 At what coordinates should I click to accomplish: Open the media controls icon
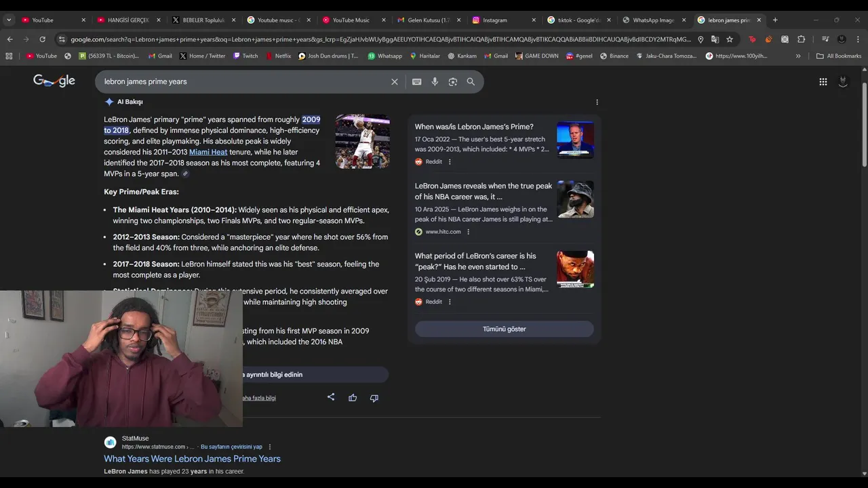pos(825,39)
